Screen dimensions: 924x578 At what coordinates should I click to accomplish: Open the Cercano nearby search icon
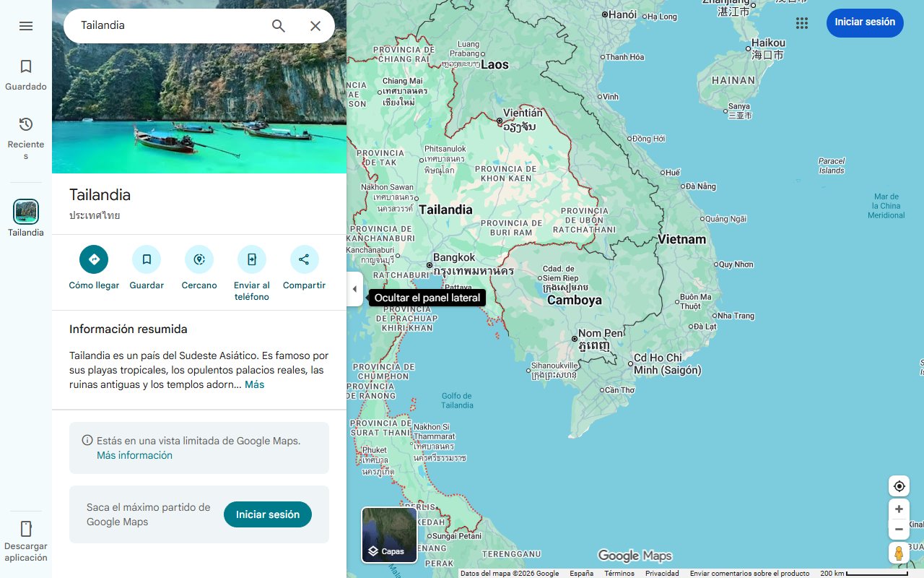(x=199, y=259)
